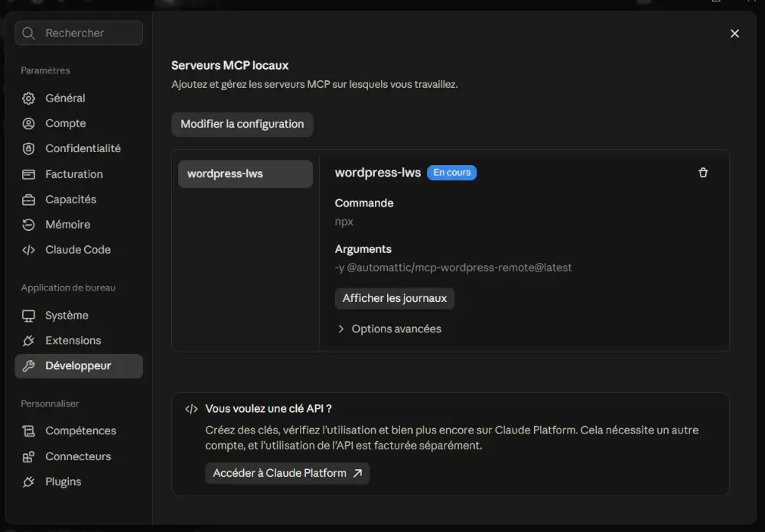Click the arguments text -y @automattic/mcp-wordpress-remote@latest

coord(453,268)
